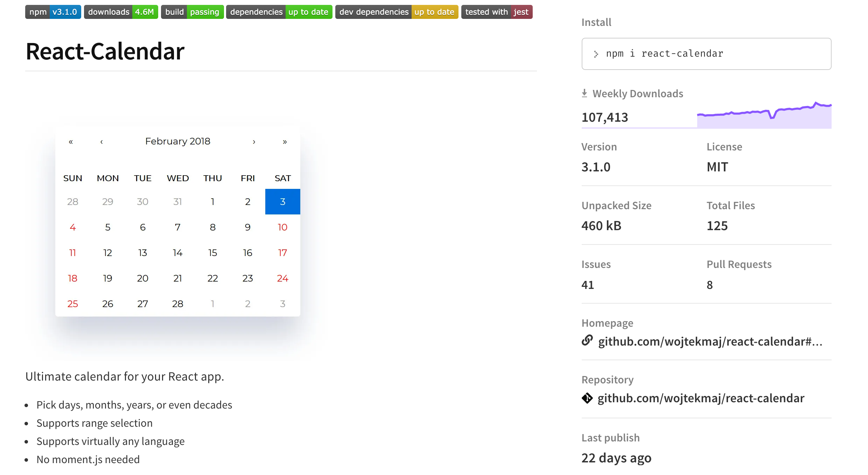Click the 460 kB unpacked size value
Viewport: 868px width, 475px height.
(601, 226)
